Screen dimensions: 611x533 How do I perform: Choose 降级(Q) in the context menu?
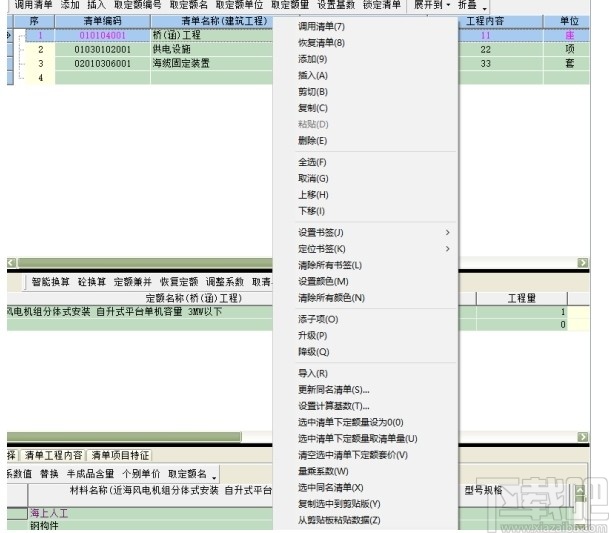314,352
